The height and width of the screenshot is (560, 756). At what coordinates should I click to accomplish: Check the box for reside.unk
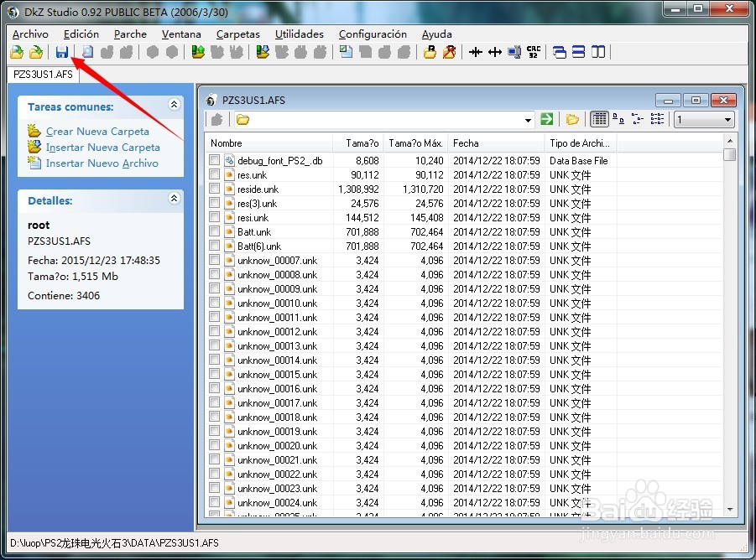[x=215, y=189]
